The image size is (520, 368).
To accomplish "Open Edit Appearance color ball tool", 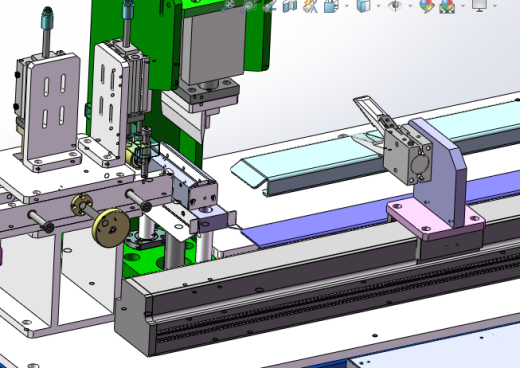I will (x=427, y=6).
